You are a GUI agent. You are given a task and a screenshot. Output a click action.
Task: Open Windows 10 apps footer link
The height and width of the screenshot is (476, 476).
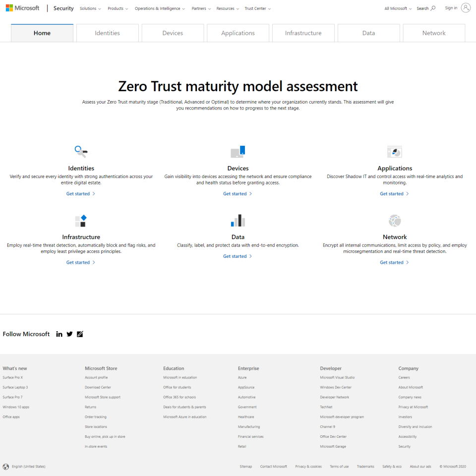[16, 407]
